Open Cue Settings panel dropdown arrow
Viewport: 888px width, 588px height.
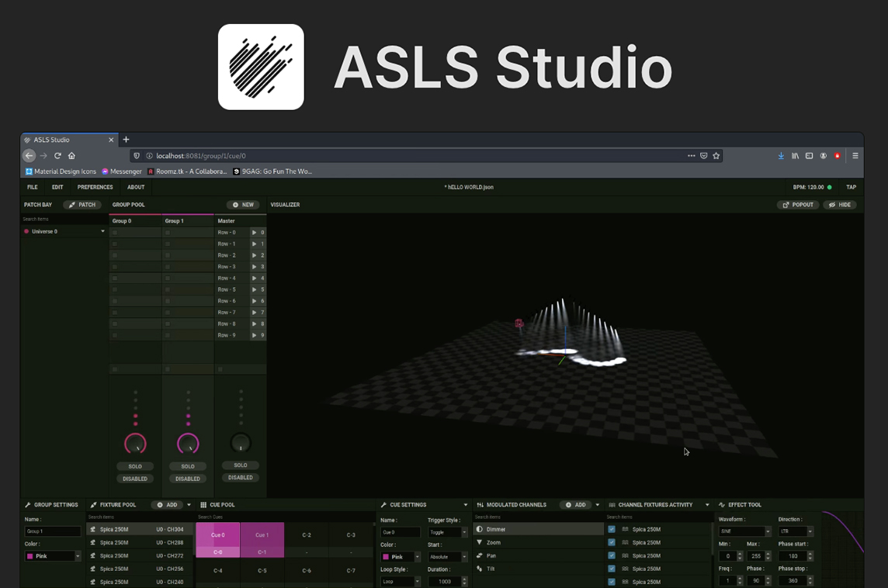click(x=466, y=505)
